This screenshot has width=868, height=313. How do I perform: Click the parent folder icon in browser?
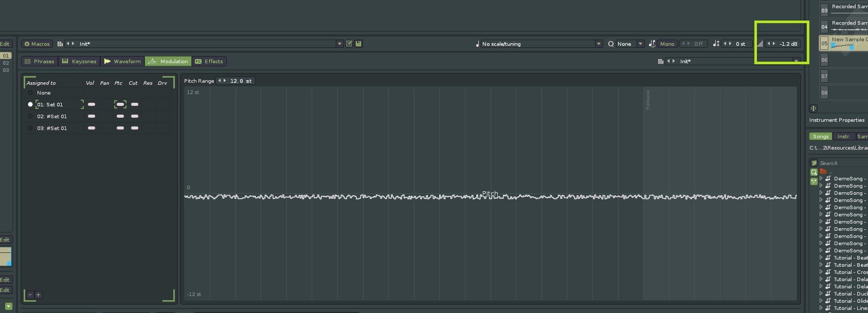(x=823, y=172)
